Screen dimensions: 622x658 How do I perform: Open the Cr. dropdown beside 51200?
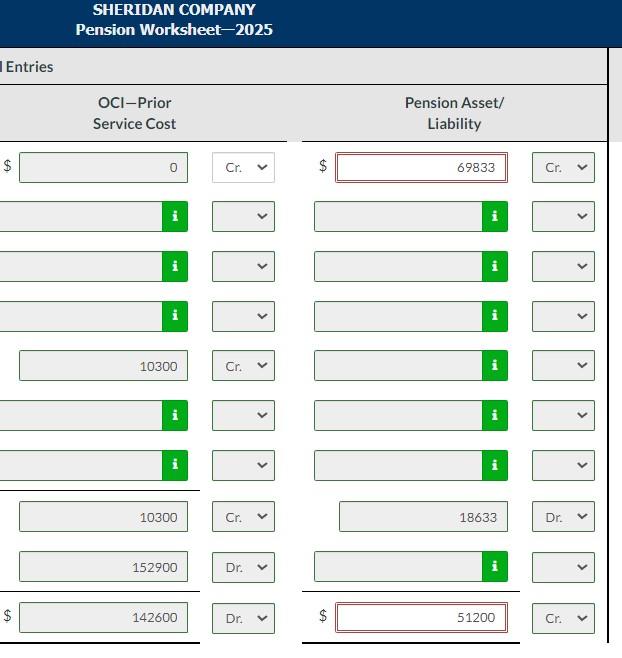(x=563, y=618)
